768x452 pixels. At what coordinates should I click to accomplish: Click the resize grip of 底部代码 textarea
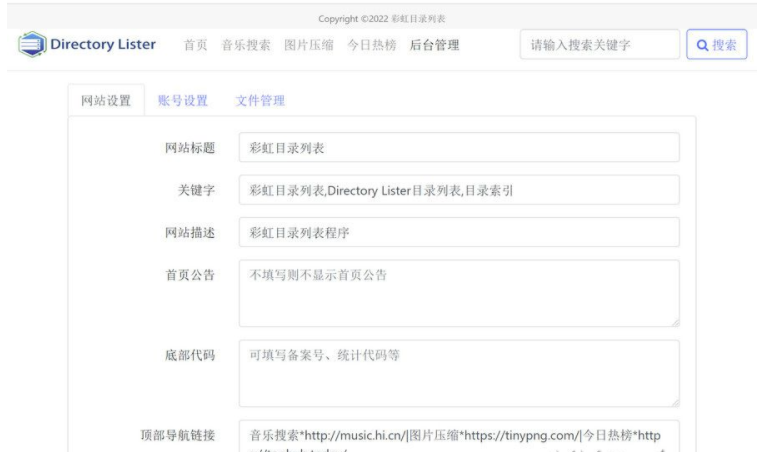(675, 402)
